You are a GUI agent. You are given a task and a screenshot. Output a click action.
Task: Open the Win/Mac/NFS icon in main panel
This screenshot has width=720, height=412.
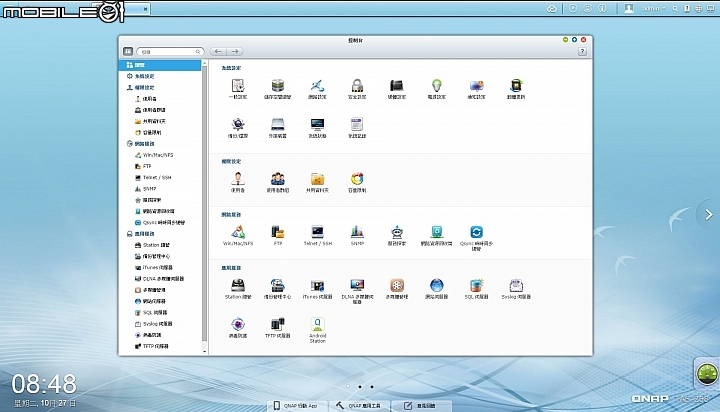(x=238, y=232)
